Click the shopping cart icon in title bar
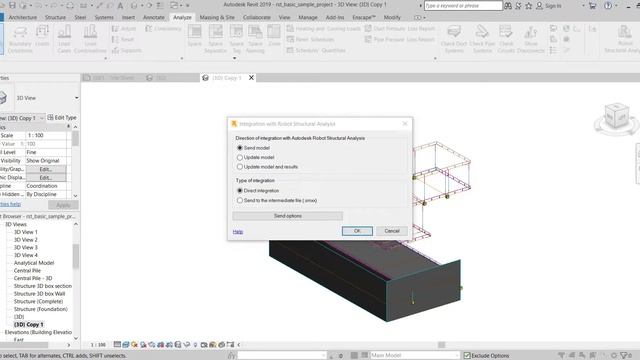Screen dimensions: 640x360 592,6
